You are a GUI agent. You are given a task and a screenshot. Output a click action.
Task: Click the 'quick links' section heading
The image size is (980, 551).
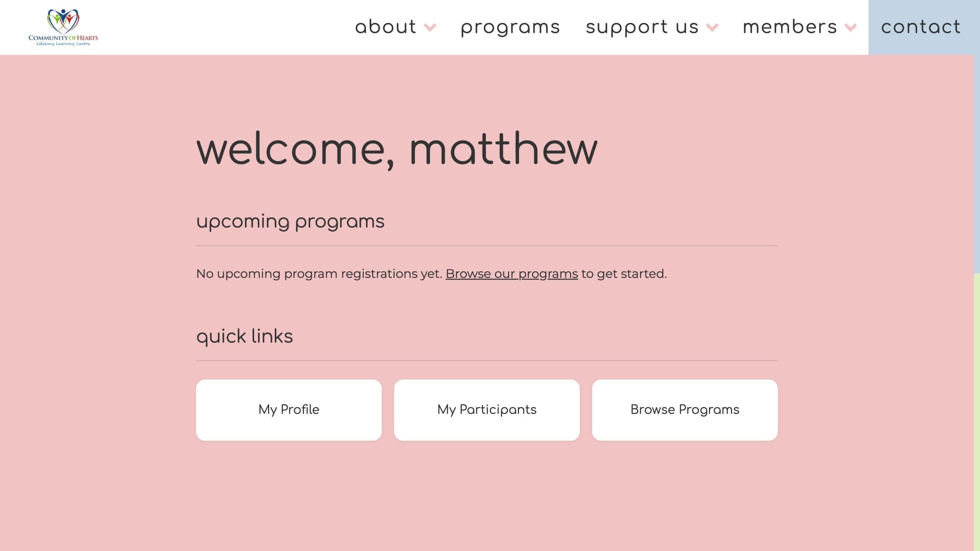click(244, 336)
